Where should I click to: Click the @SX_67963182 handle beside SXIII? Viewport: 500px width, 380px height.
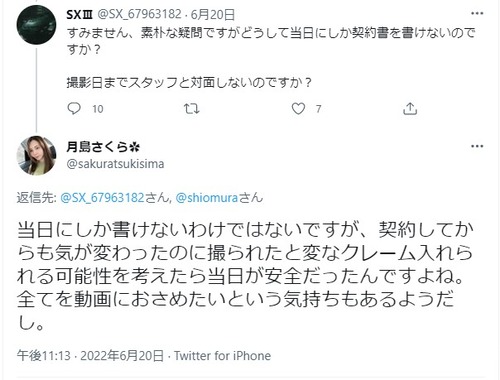point(139,15)
